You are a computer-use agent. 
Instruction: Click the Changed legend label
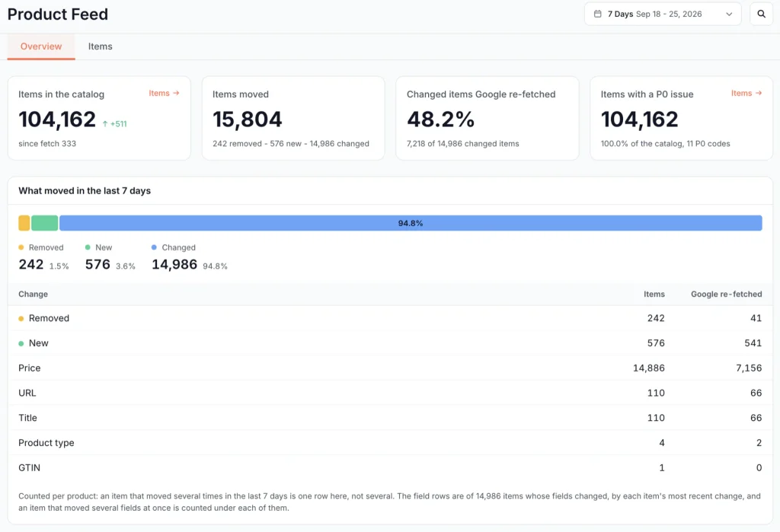(x=178, y=247)
